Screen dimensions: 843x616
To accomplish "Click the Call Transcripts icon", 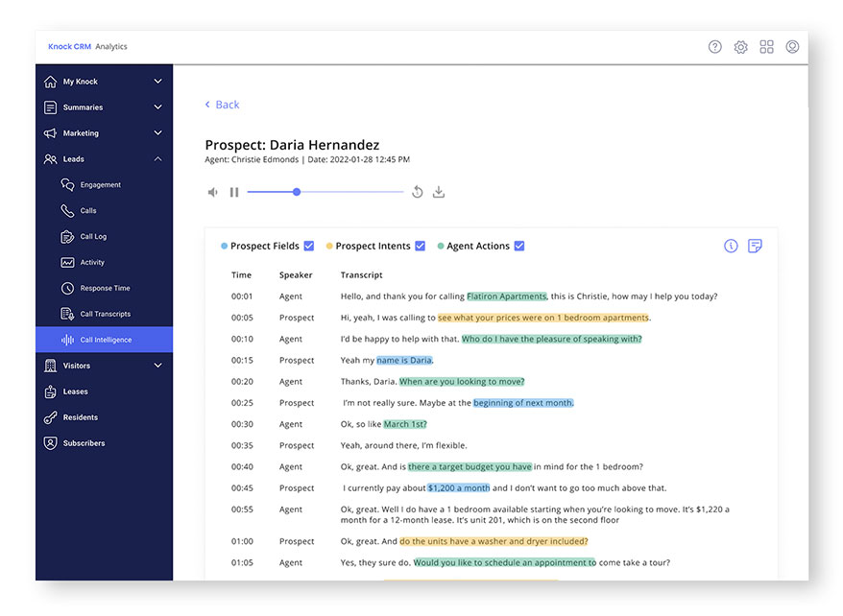I will [x=67, y=314].
